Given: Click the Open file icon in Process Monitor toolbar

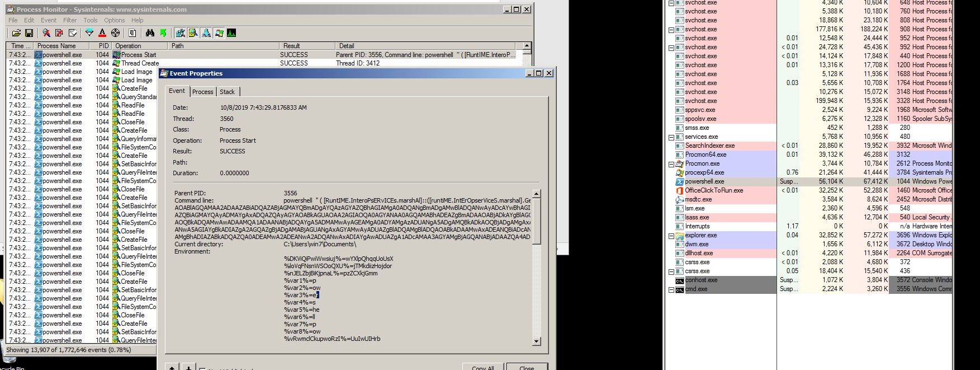Looking at the screenshot, I should (x=16, y=33).
